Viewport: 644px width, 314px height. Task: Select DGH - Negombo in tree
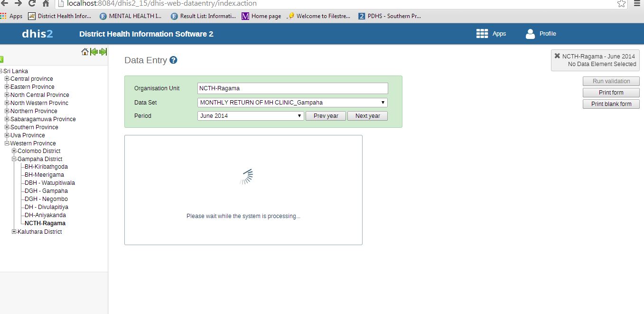tap(46, 199)
